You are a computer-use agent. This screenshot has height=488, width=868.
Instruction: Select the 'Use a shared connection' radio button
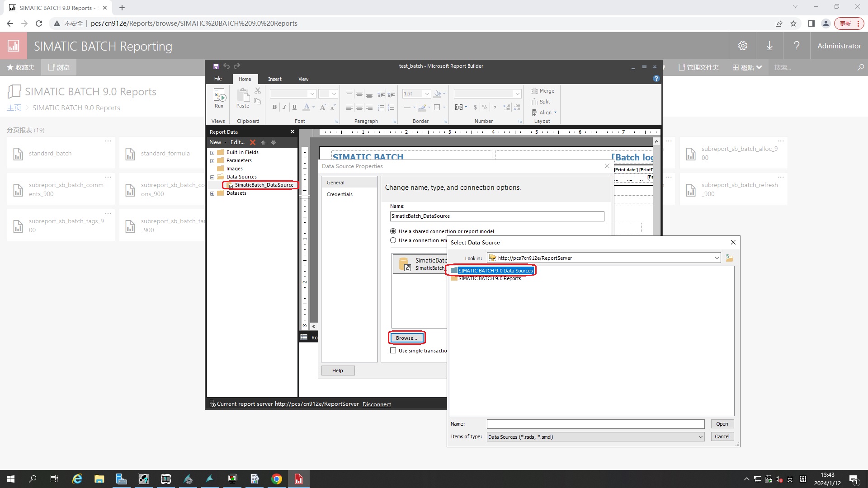[x=393, y=231]
